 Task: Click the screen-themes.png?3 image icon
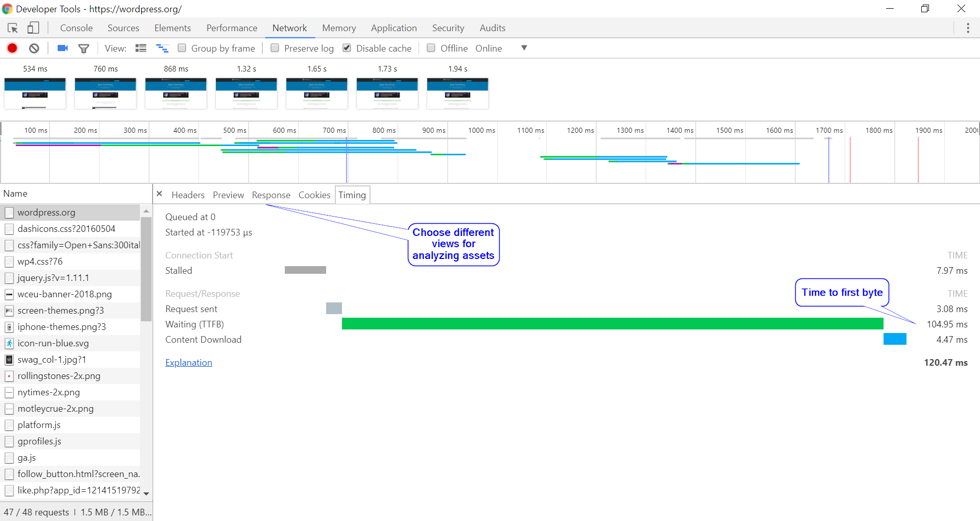[9, 311]
